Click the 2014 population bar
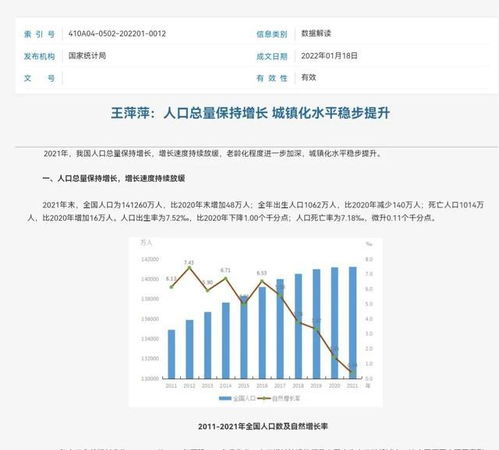499x450 pixels. 226,341
